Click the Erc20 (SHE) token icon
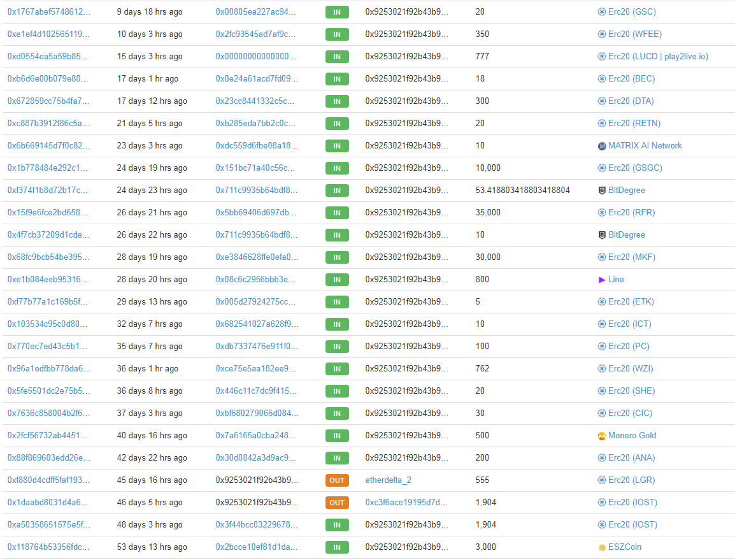 point(602,391)
